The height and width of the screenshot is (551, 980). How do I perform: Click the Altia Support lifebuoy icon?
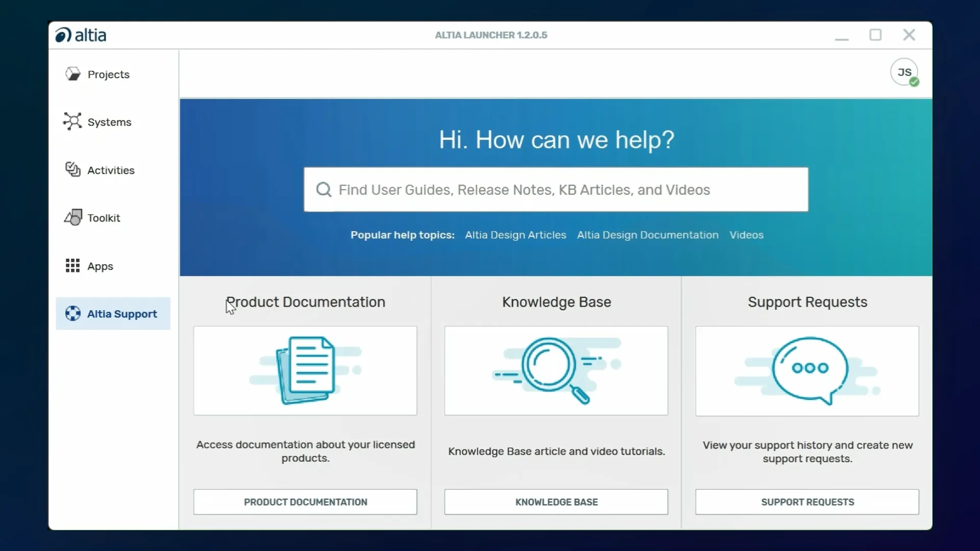(73, 313)
